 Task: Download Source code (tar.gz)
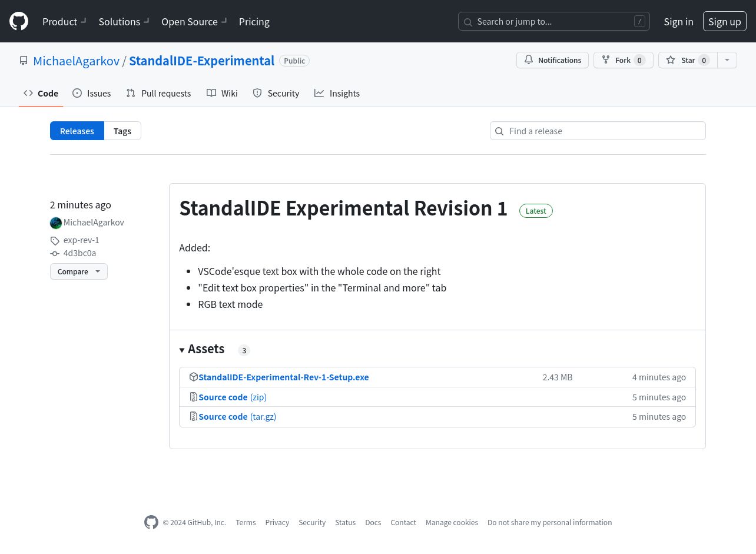(237, 416)
